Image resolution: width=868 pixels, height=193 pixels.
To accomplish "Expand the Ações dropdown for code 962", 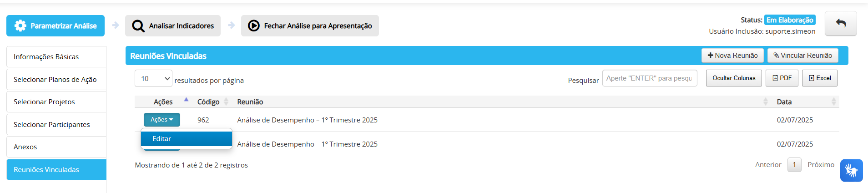I will [x=162, y=120].
